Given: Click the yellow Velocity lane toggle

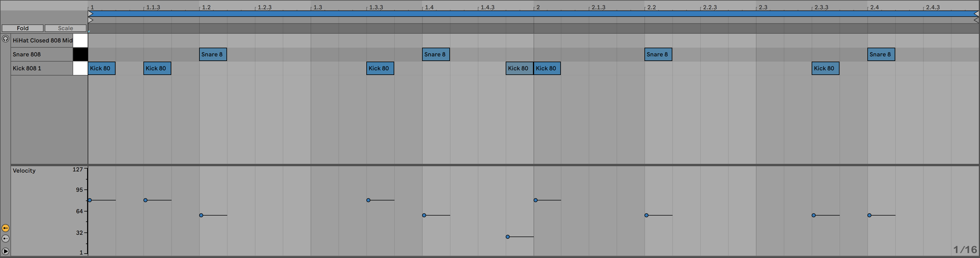Looking at the screenshot, I should [5, 228].
